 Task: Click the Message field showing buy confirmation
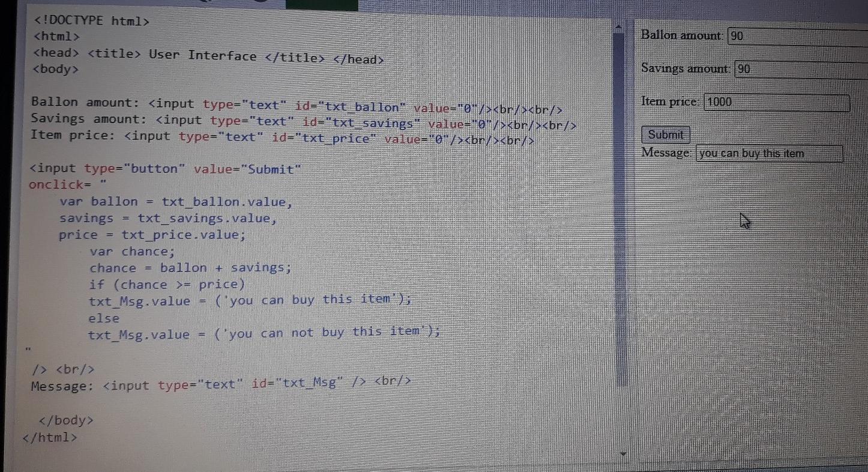tap(768, 153)
